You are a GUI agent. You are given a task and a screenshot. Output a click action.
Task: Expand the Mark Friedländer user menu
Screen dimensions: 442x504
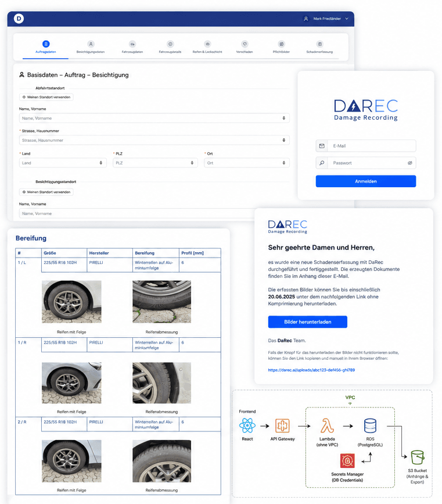tap(326, 19)
